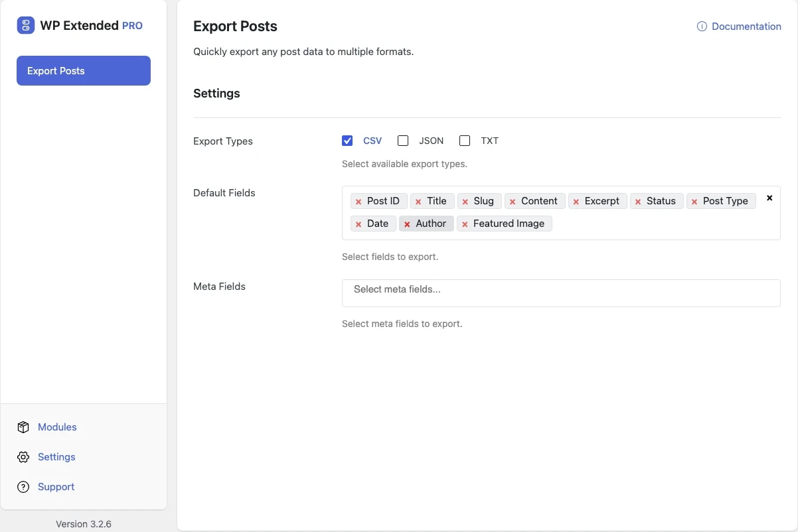Enable the TXT export type checkbox
Image resolution: width=798 pixels, height=532 pixels.
[x=465, y=141]
